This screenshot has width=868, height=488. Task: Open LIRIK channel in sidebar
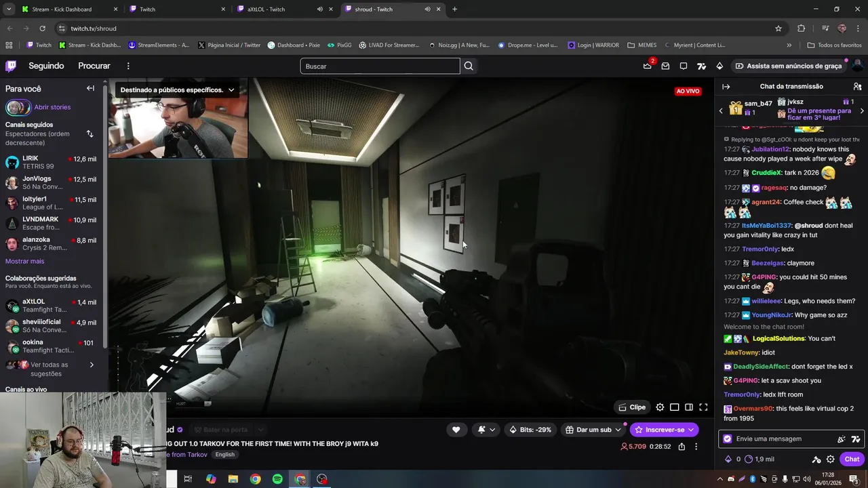[52, 162]
